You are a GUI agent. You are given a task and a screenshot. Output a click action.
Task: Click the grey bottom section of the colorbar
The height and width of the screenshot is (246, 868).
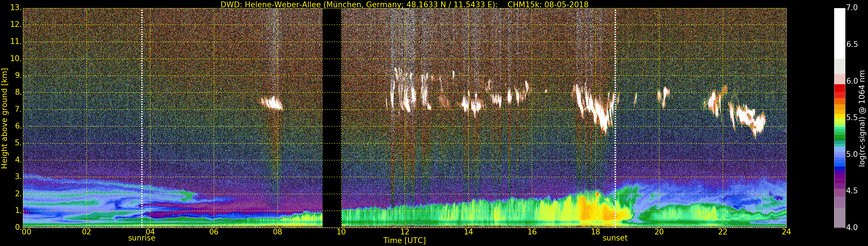pyautogui.click(x=839, y=217)
